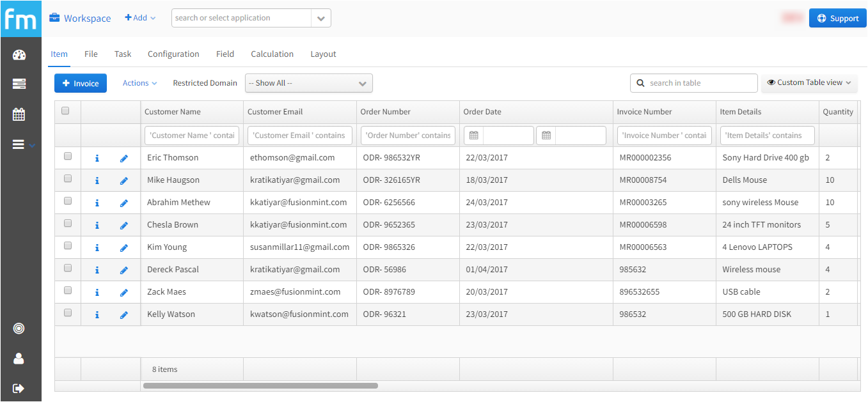Screen dimensions: 868x402
Task: Open the +Add dropdown
Action: (140, 18)
